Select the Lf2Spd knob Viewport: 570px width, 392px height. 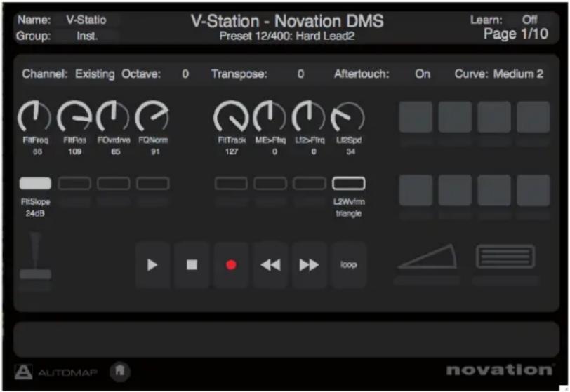pos(348,117)
